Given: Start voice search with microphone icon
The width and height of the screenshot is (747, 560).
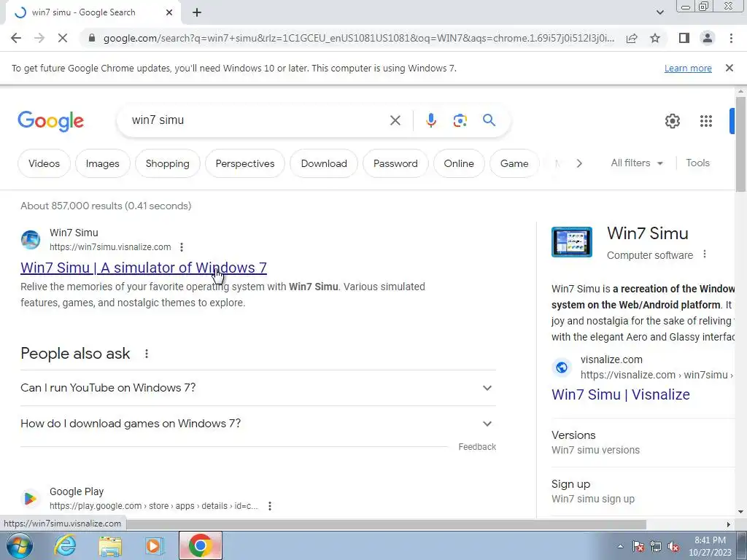Looking at the screenshot, I should click(430, 120).
